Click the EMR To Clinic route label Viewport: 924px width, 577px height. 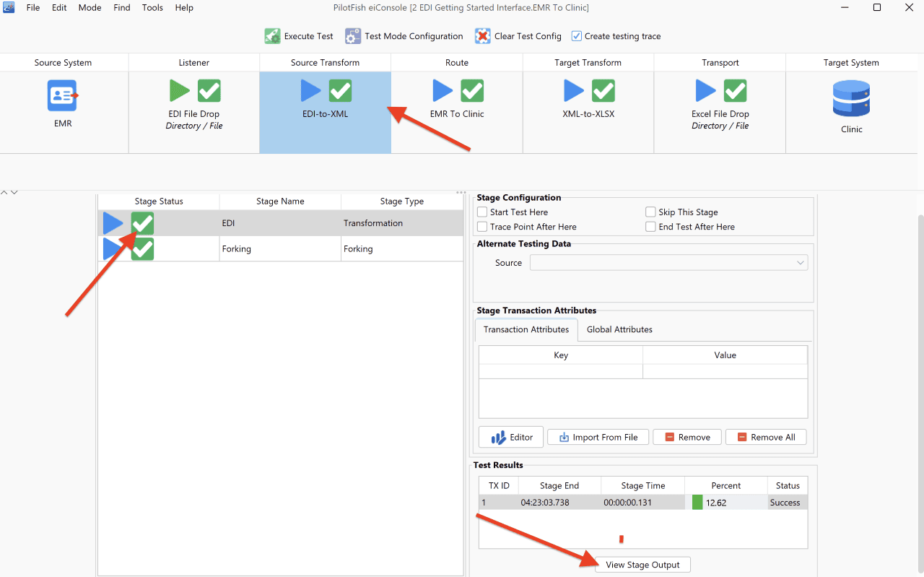[457, 114]
